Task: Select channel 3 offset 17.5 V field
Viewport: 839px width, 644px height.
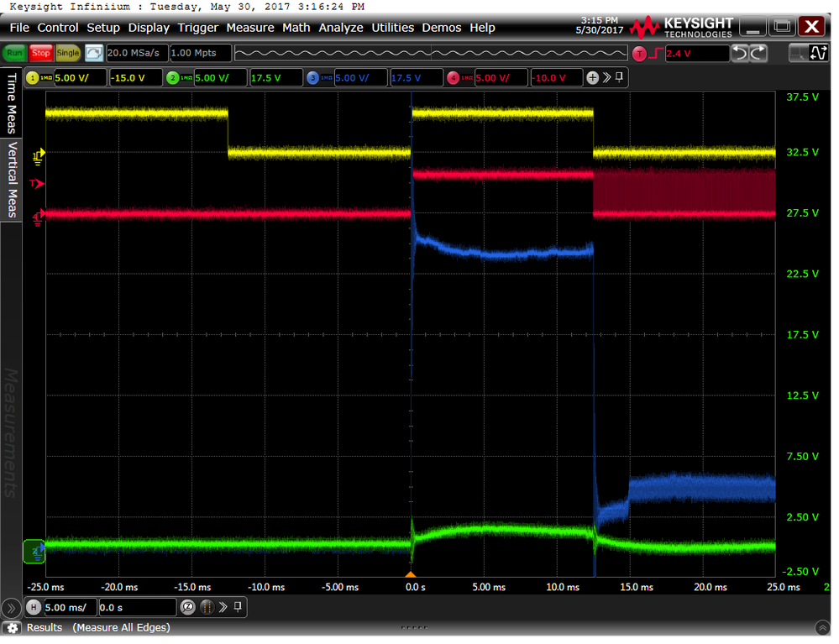Action: point(417,78)
